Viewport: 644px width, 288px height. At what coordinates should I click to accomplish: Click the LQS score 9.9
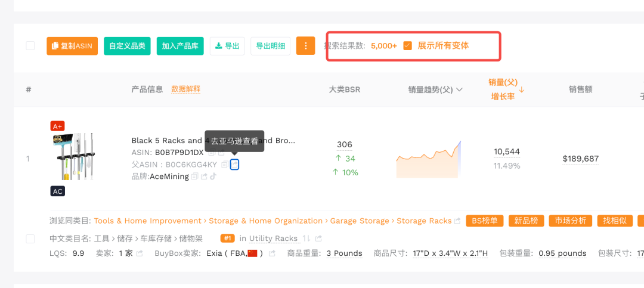click(79, 253)
